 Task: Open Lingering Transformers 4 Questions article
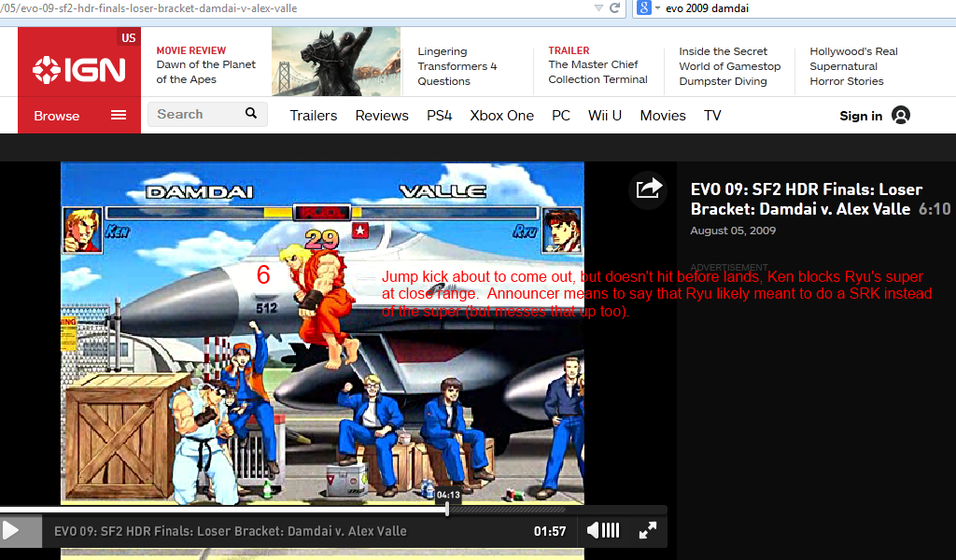457,66
